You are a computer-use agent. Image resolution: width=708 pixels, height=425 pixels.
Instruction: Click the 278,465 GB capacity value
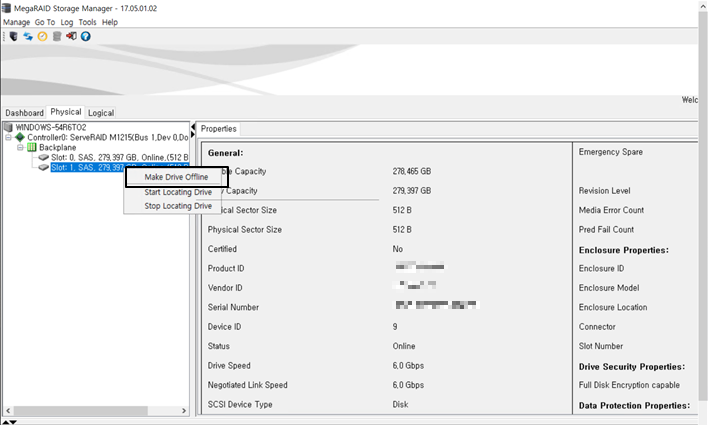coord(411,171)
